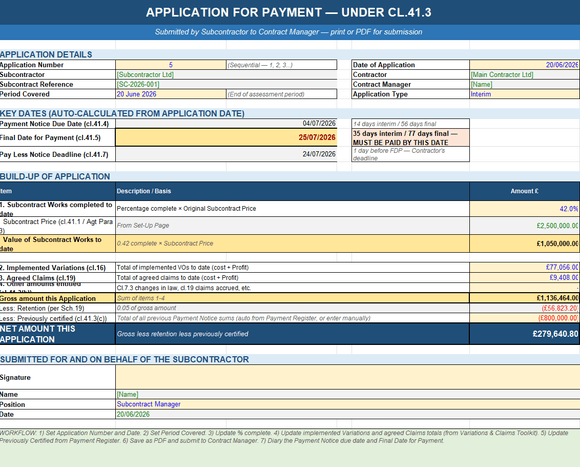This screenshot has width=580, height=467.
Task: Click 'Percentage complete × Original Subcontract Price' cell
Action: point(292,209)
